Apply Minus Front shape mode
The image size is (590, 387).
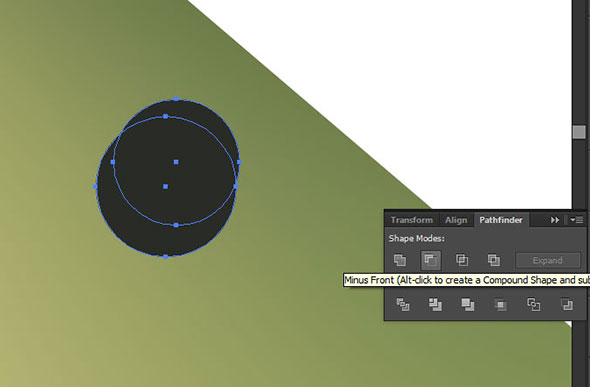pos(430,260)
